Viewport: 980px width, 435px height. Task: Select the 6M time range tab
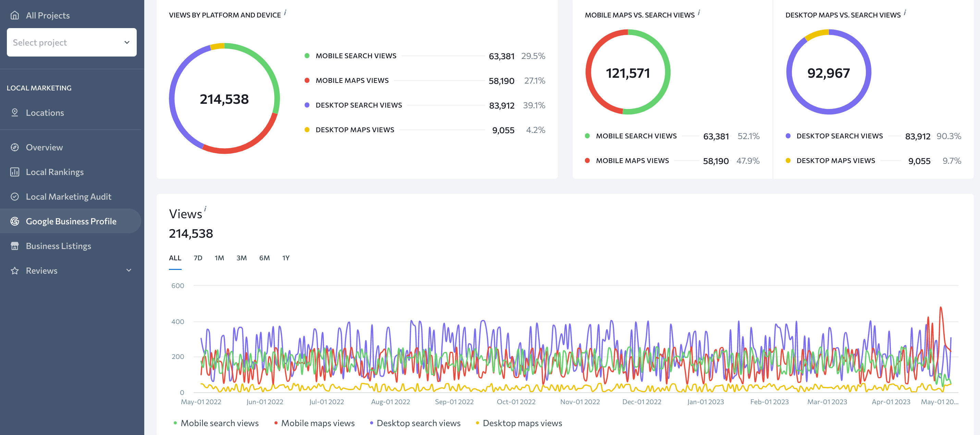pos(265,258)
